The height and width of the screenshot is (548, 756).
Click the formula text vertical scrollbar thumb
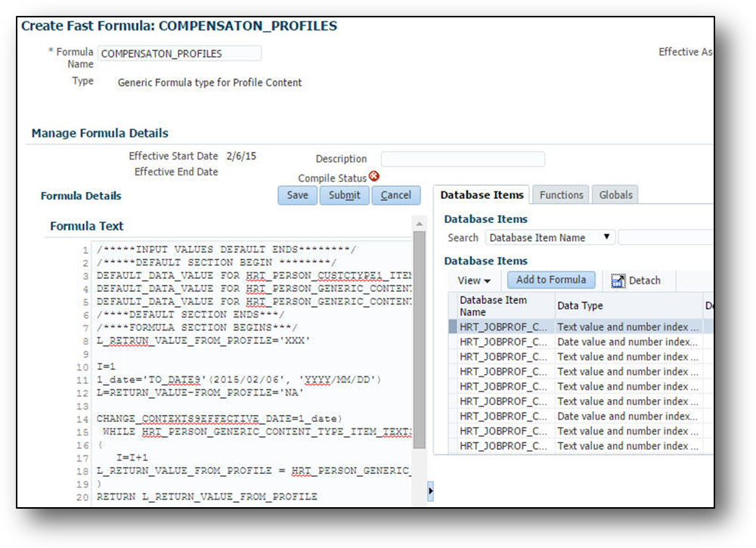[420, 340]
